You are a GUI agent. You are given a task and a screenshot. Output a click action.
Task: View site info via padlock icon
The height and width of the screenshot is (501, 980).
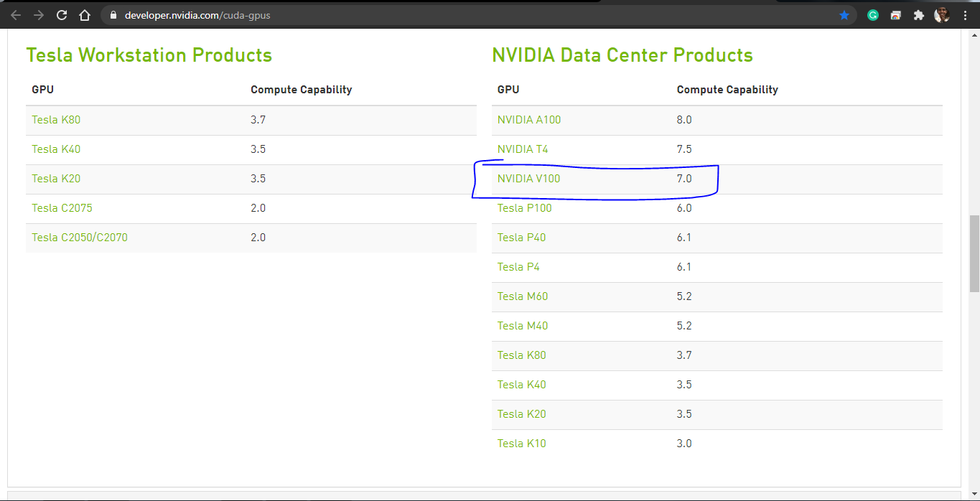(113, 15)
